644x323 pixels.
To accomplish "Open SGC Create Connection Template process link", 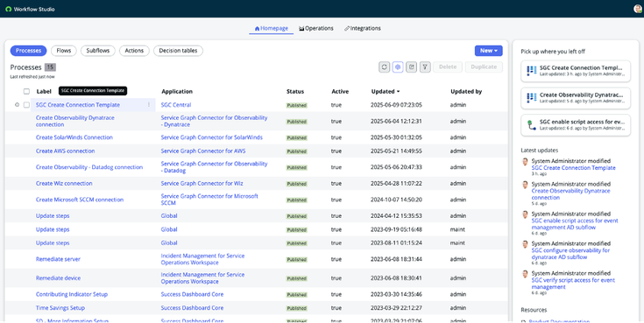I will click(78, 105).
